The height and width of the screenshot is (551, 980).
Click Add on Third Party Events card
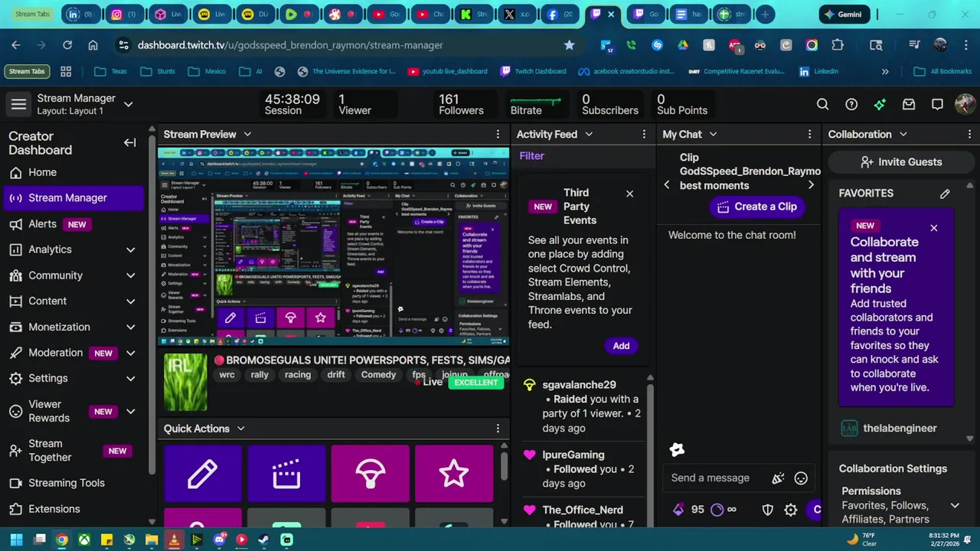click(x=621, y=346)
